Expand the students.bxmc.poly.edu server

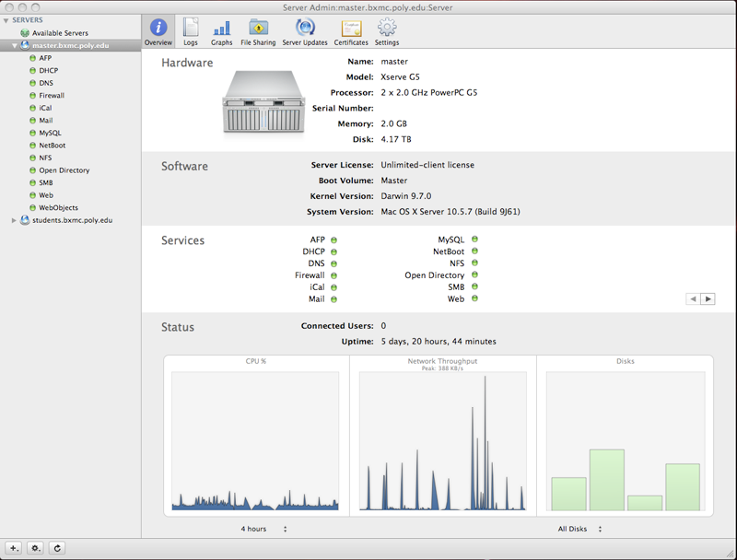[x=14, y=220]
